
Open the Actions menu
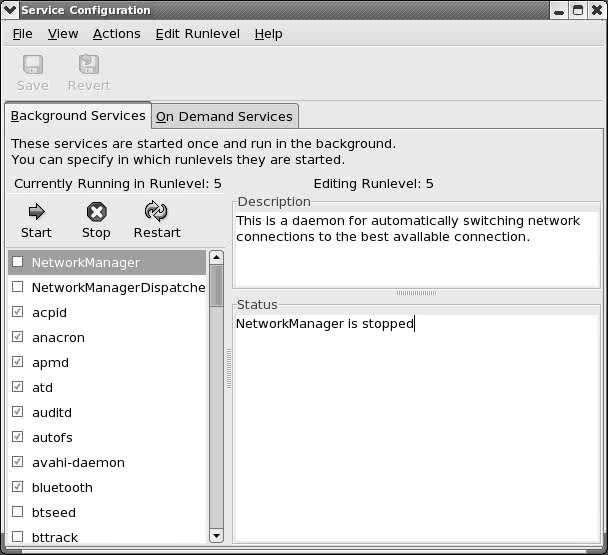click(117, 34)
